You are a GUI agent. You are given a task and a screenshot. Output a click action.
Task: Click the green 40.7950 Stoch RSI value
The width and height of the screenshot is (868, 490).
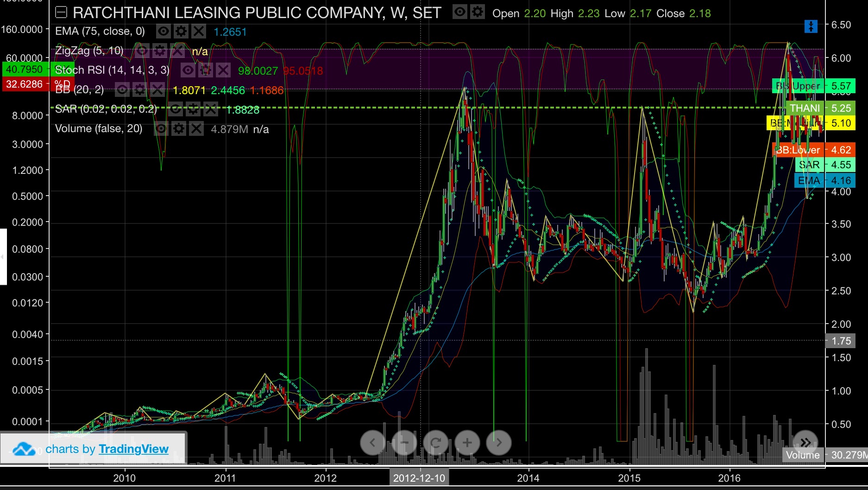pyautogui.click(x=24, y=69)
